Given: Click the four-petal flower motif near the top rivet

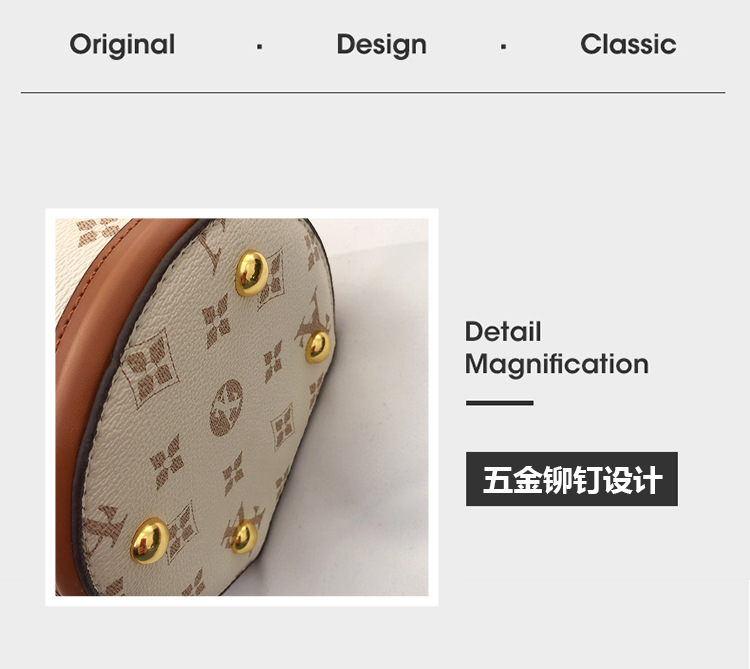Looking at the screenshot, I should (216, 319).
